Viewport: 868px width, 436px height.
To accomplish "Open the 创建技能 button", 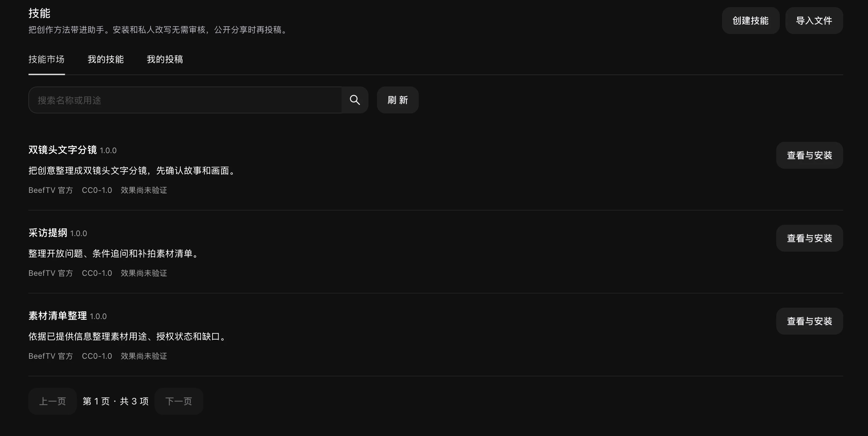I will click(750, 21).
